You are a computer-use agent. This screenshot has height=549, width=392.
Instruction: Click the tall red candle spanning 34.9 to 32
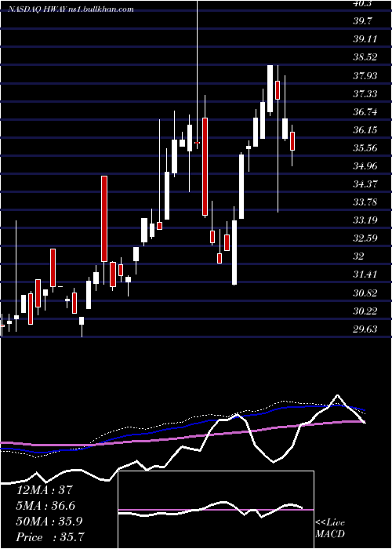click(104, 219)
